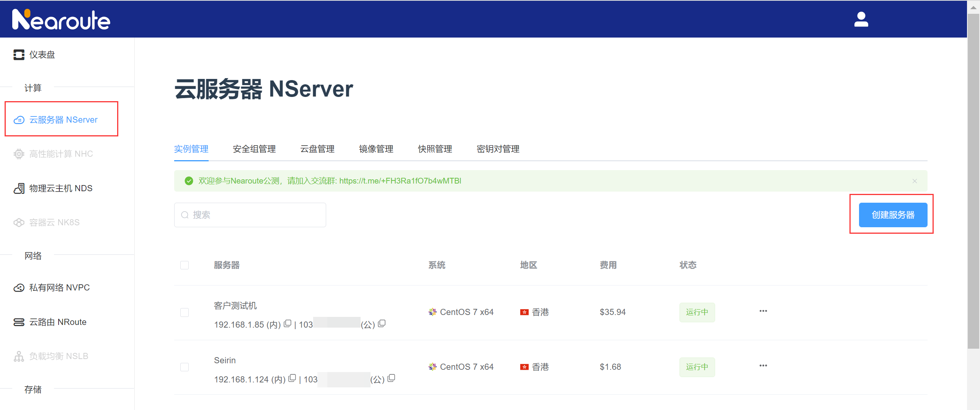
Task: Toggle the select-all checkbox in table header
Action: [185, 265]
